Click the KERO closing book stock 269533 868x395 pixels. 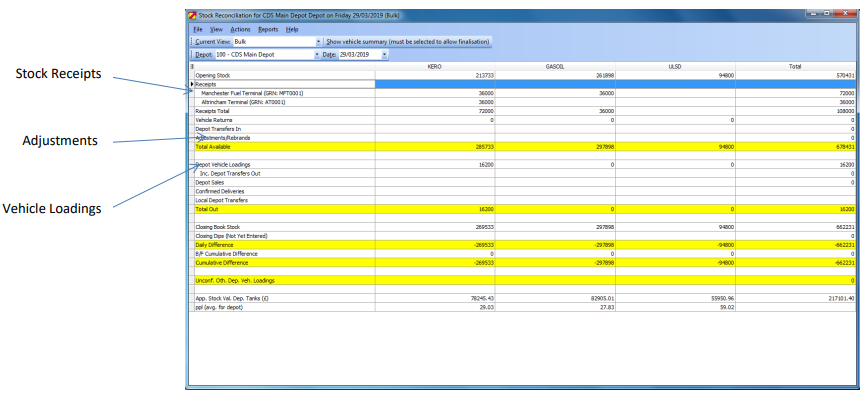click(484, 227)
